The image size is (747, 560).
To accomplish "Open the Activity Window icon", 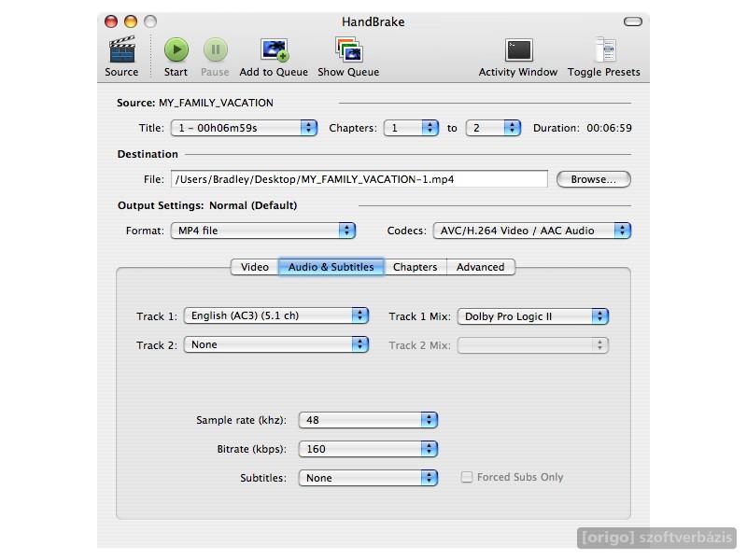I will point(518,50).
